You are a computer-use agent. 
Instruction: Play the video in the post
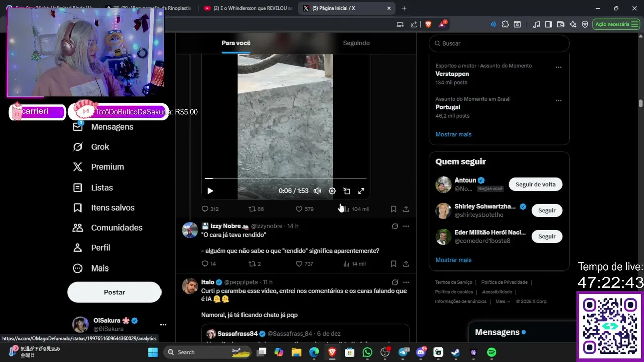pos(210,191)
